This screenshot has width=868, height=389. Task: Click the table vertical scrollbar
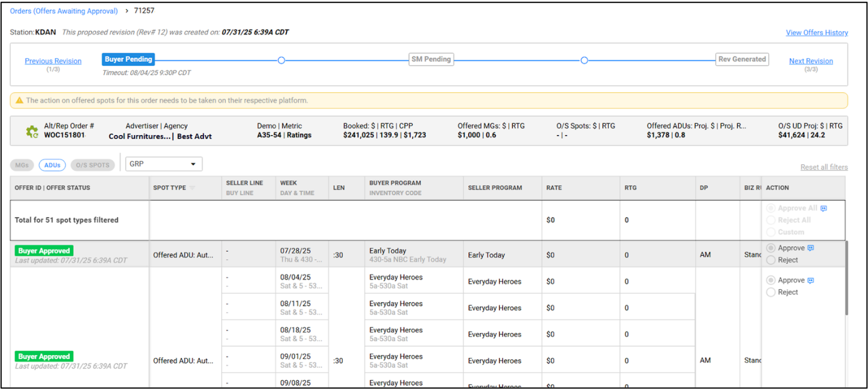click(x=846, y=279)
